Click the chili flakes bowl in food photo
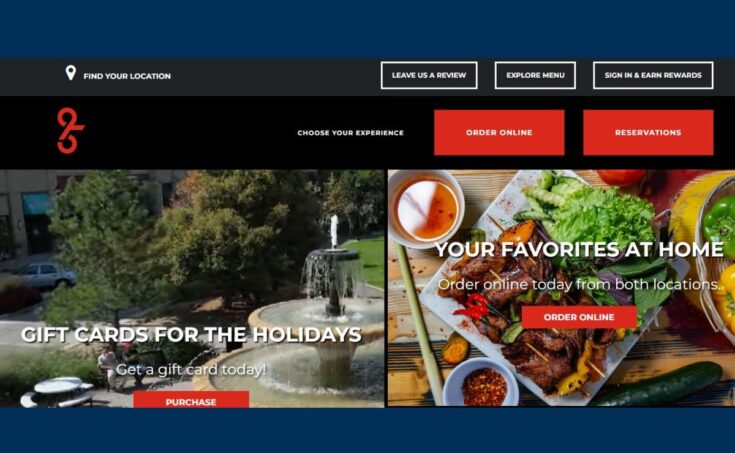 point(481,383)
